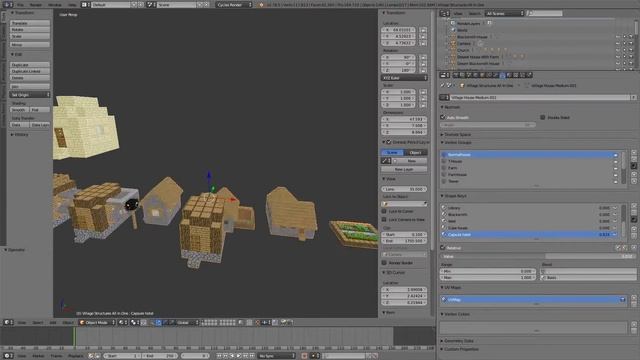Open the timeline Playback menu

(75, 356)
